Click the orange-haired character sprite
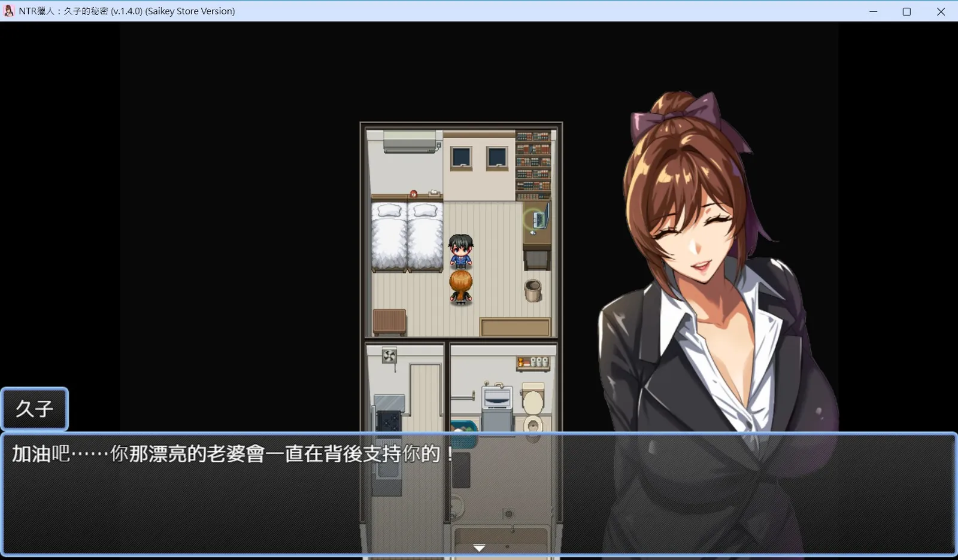Screen dimensions: 958x560 [x=460, y=287]
